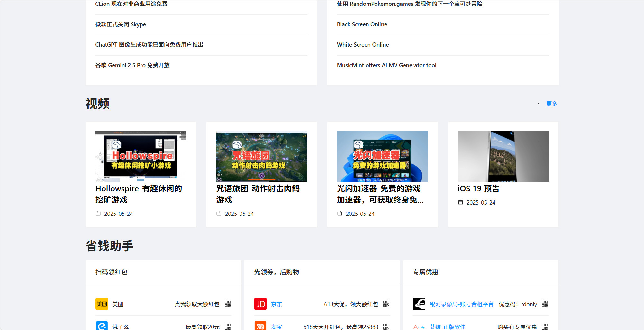Open the JD red logo icon
The width and height of the screenshot is (644, 330).
coord(260,304)
